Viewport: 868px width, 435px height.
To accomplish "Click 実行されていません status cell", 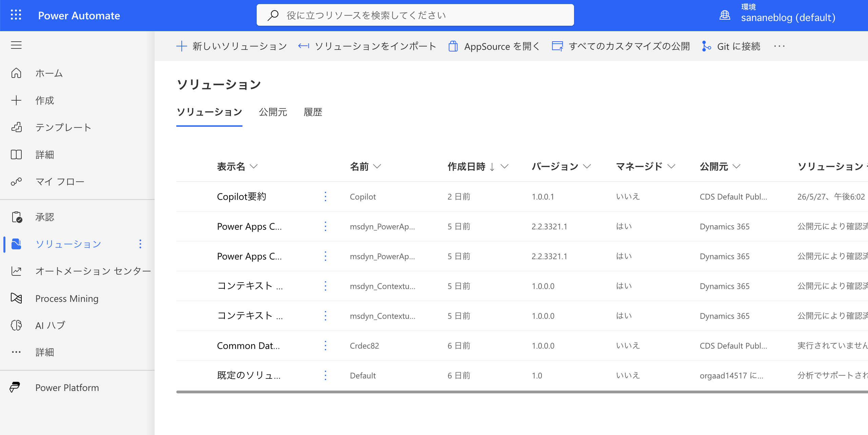I will click(832, 346).
